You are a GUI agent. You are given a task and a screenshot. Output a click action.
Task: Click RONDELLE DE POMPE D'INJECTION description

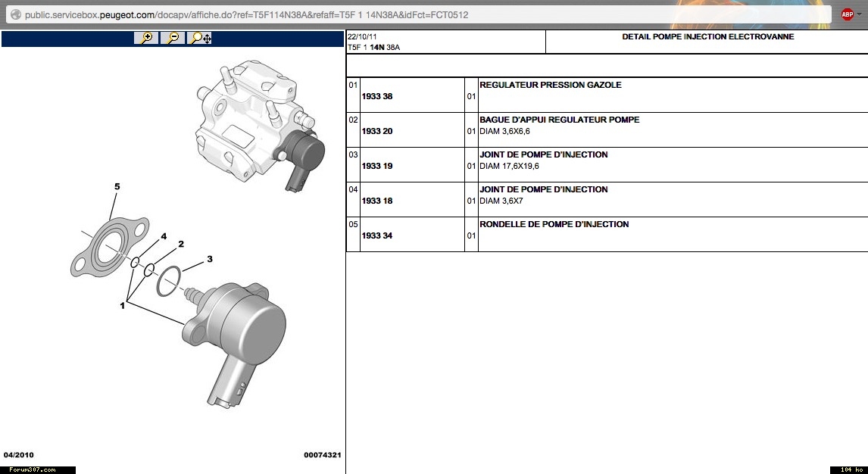554,224
